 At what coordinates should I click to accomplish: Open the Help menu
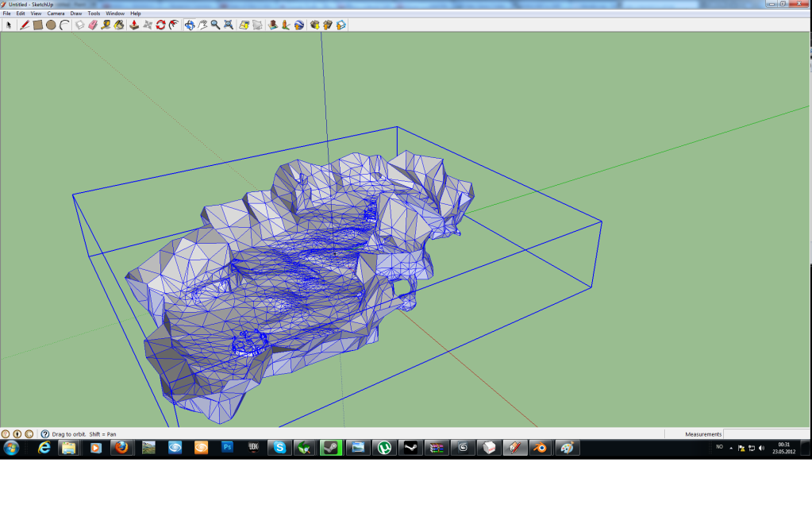pyautogui.click(x=136, y=13)
